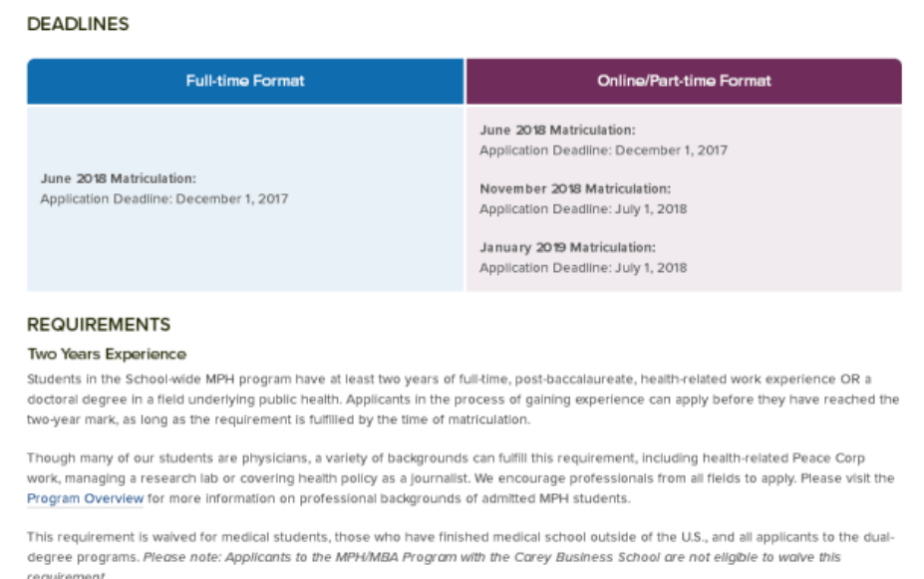Image resolution: width=924 pixels, height=579 pixels.
Task: Click the italic "Please note" MPH/MBA sentence
Action: (491, 556)
